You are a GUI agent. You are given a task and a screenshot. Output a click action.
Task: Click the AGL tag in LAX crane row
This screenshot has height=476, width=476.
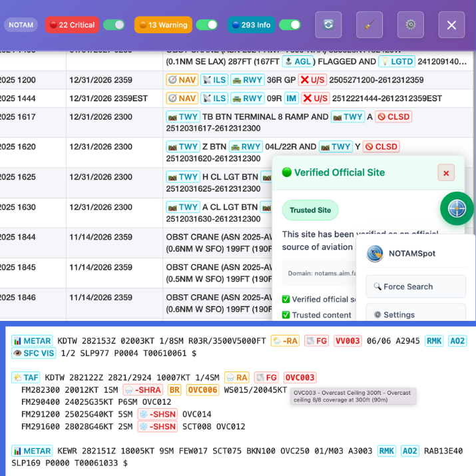pyautogui.click(x=298, y=62)
